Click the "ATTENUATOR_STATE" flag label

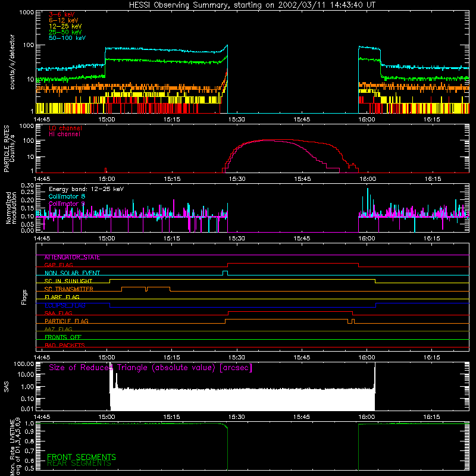(x=72, y=258)
